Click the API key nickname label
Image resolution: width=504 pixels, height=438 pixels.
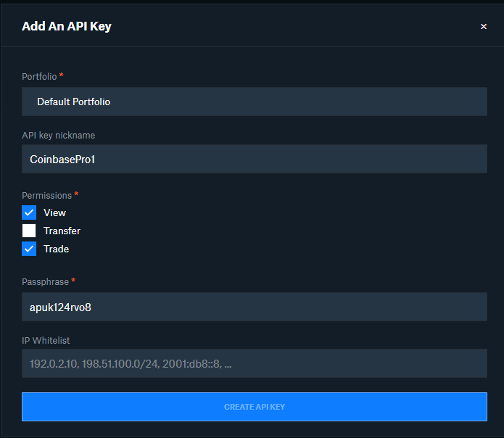(59, 136)
